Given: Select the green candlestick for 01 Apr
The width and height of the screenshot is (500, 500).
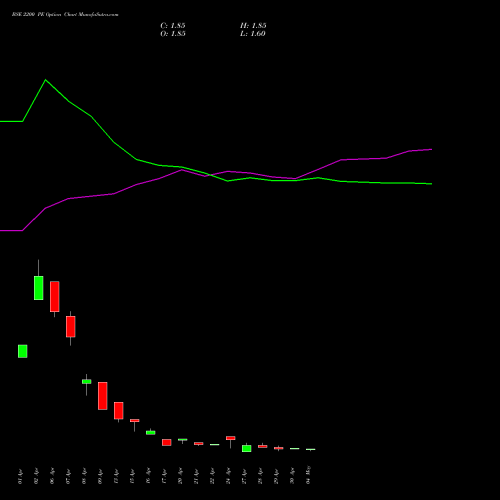Looking at the screenshot, I should [23, 351].
